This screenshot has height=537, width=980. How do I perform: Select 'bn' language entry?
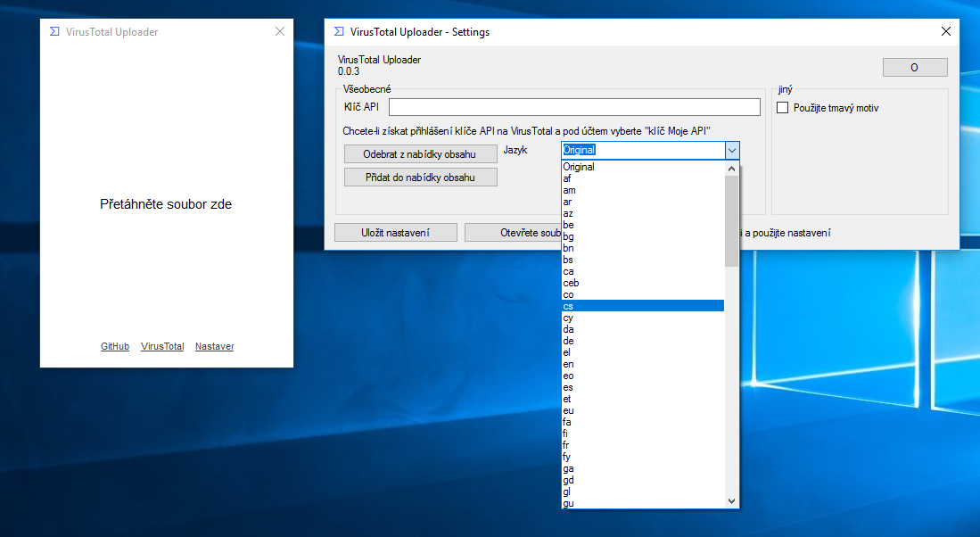643,248
